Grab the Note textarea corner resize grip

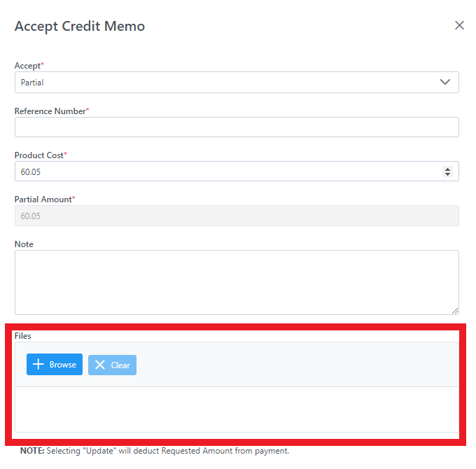[x=455, y=311]
